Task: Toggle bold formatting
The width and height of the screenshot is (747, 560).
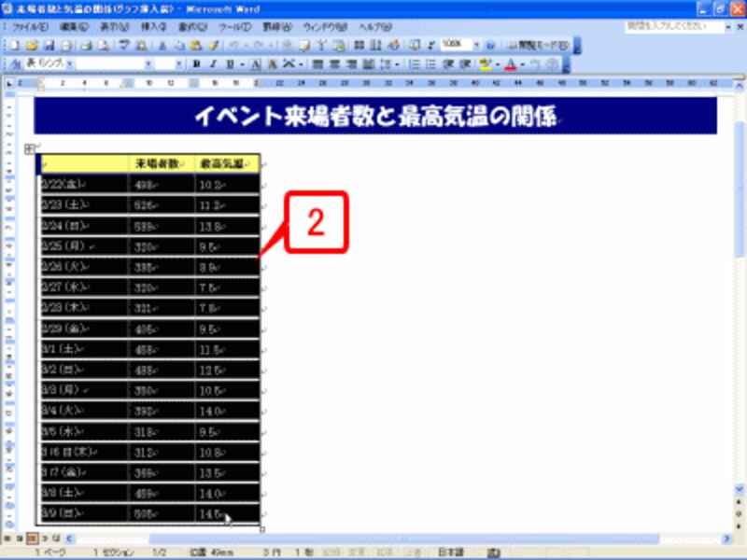Action: [195, 65]
